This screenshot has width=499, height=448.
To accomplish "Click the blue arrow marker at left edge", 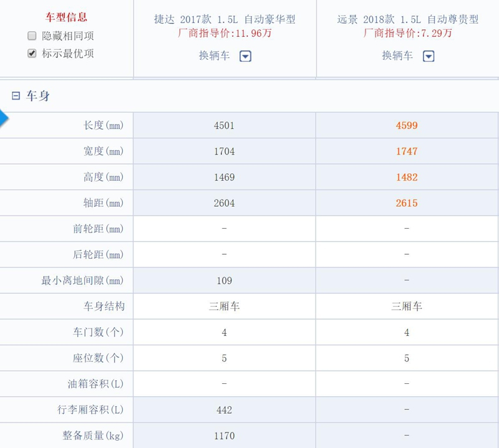I will click(4, 119).
